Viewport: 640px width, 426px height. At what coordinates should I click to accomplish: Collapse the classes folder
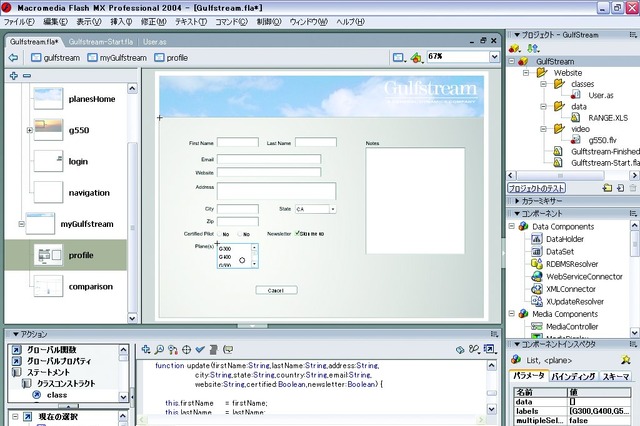pyautogui.click(x=543, y=84)
